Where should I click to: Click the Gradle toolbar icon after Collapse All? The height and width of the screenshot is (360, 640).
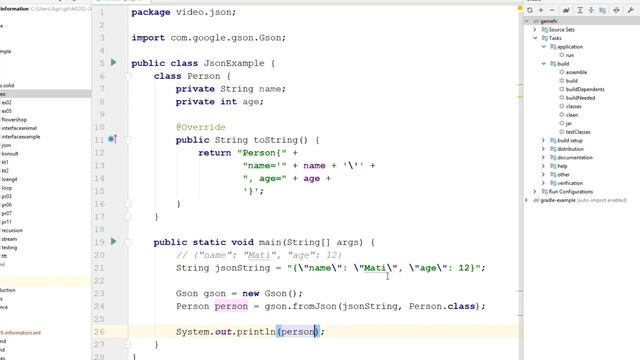602,10
